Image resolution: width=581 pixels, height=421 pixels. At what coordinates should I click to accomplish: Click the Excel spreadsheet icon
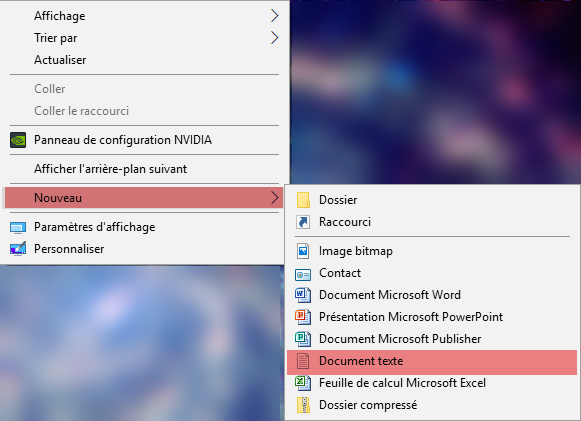303,383
